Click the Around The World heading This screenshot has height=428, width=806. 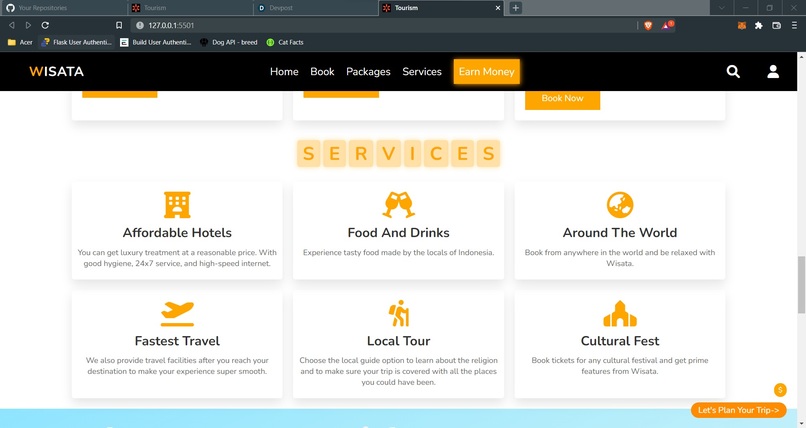(x=620, y=233)
